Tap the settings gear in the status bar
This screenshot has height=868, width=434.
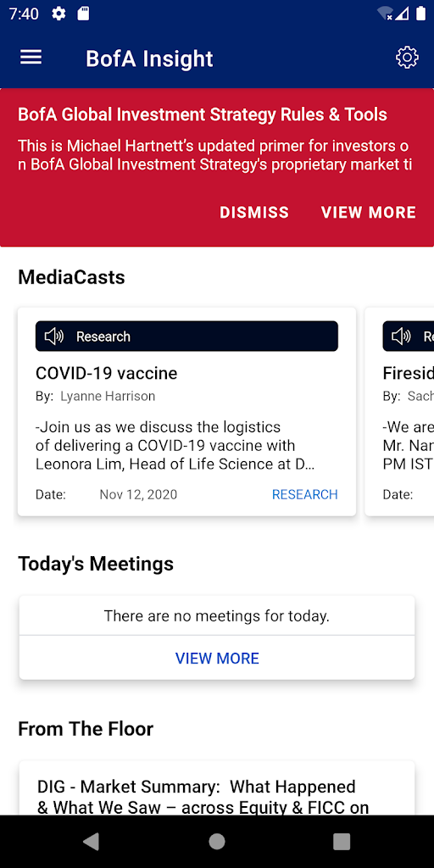58,14
